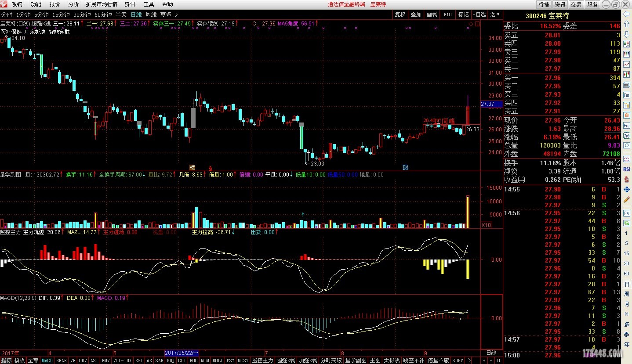The image size is (632, 364).
Task: Click the Fs sidebar icon
Action: click(x=627, y=213)
